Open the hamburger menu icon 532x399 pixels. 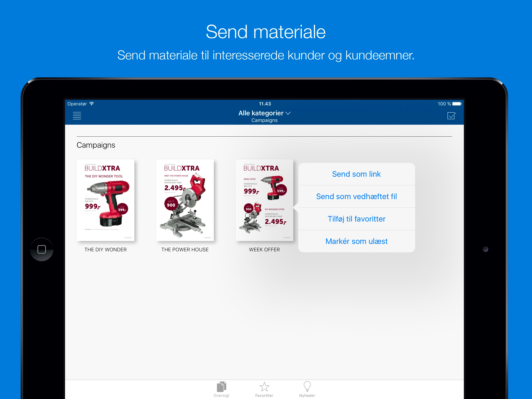coord(77,116)
